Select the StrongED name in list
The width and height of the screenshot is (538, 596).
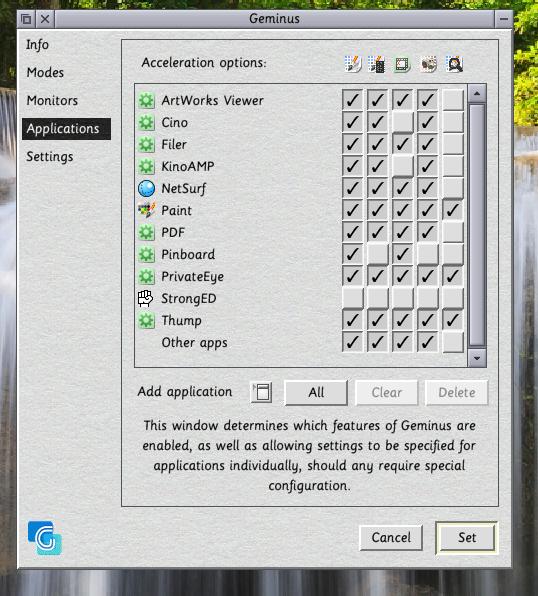pos(189,299)
